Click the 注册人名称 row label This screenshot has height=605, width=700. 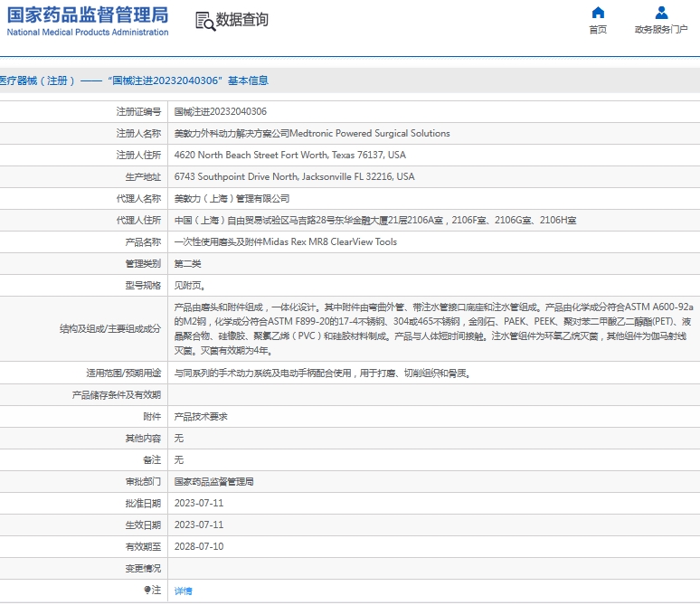(x=138, y=133)
